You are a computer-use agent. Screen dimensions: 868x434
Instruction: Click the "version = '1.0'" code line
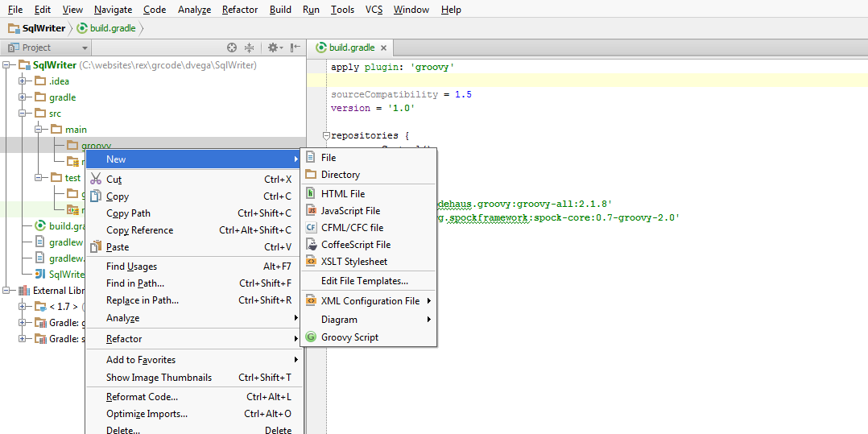coord(373,108)
